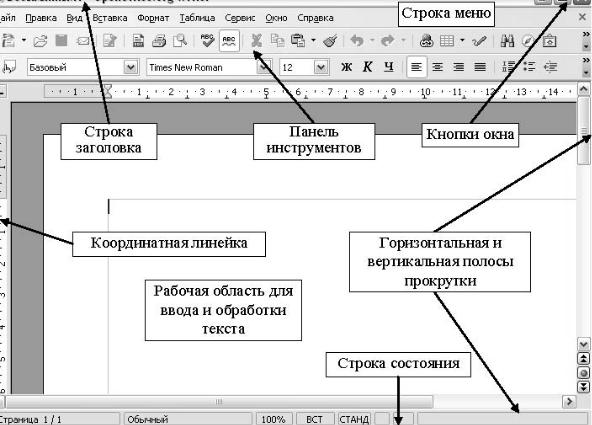Open the Gallery icon on the standard toolbar
592x425 pixels.
tap(549, 41)
